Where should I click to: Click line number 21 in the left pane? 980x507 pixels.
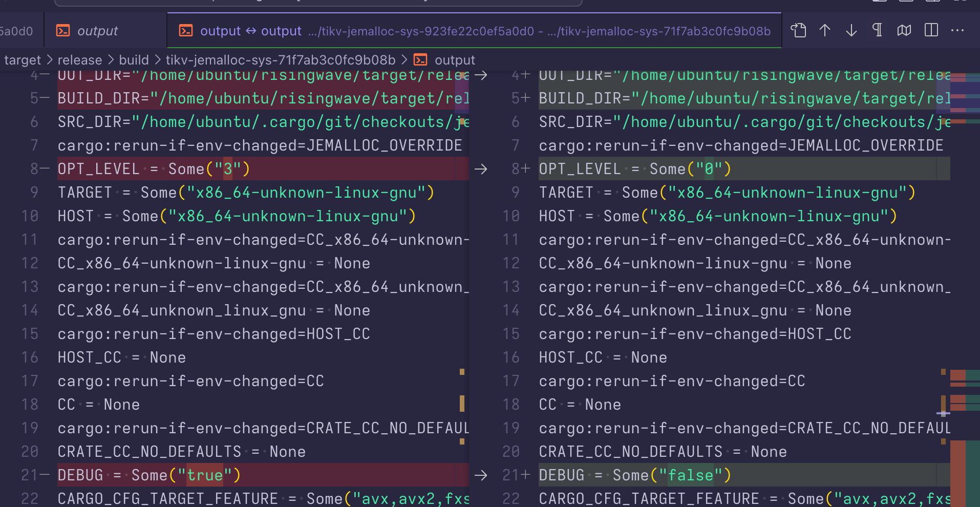tap(29, 475)
